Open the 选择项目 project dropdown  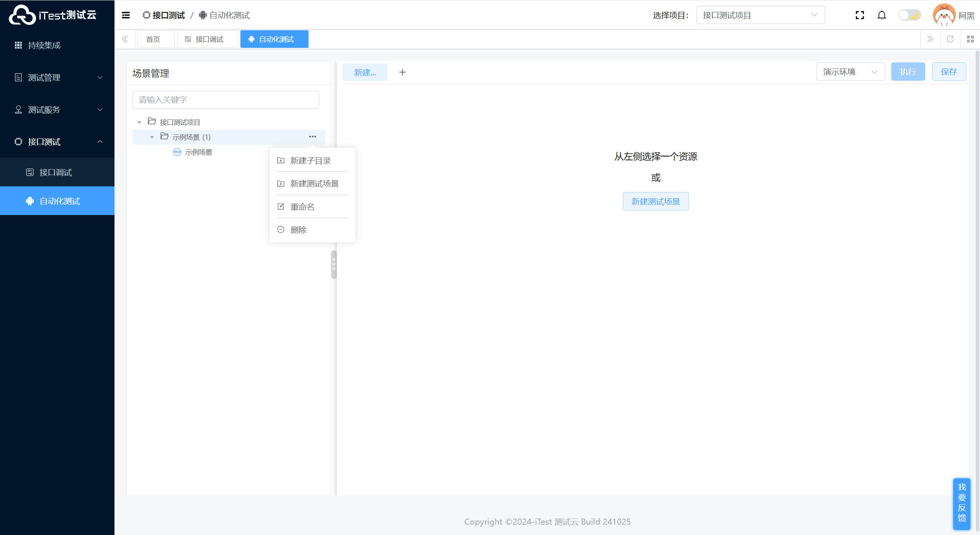[760, 15]
